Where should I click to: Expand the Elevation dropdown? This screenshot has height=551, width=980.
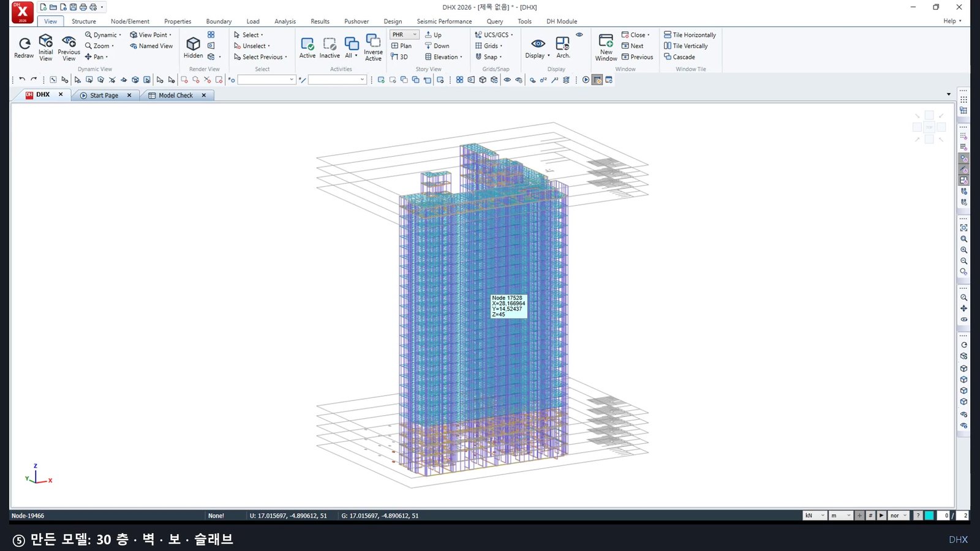click(444, 57)
